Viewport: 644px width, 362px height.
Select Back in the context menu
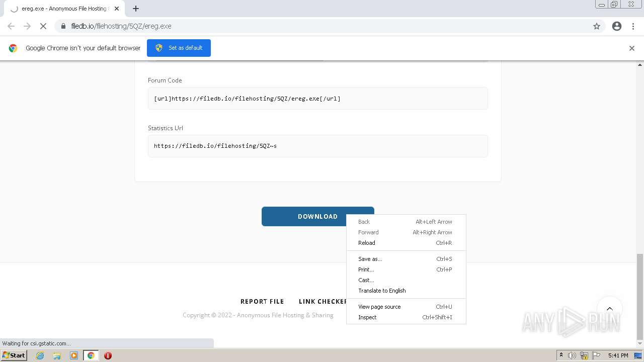(406, 222)
